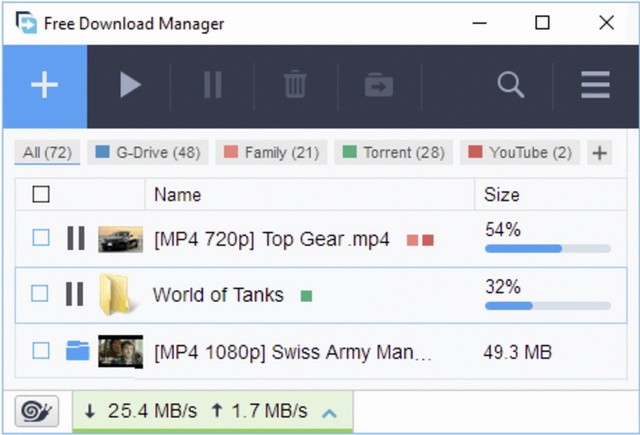Viewport: 640px width, 435px height.
Task: Click the pause all toolbar icon
Action: (212, 86)
